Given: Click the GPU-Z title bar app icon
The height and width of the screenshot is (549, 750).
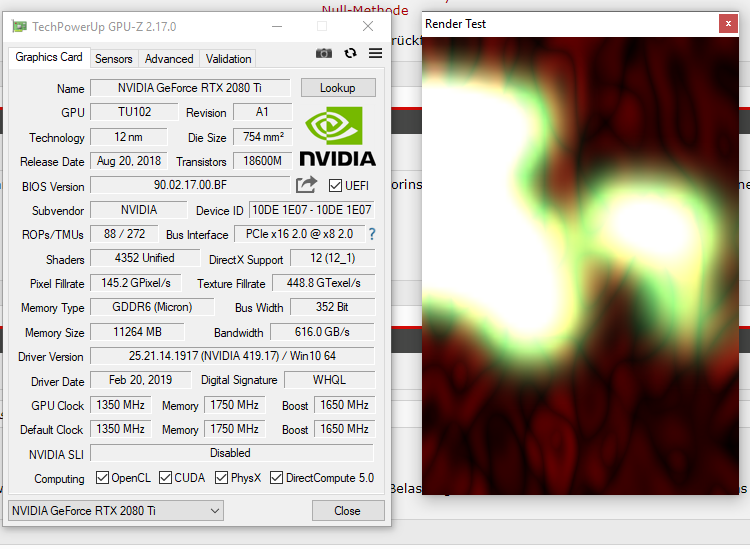Looking at the screenshot, I should 19,26.
